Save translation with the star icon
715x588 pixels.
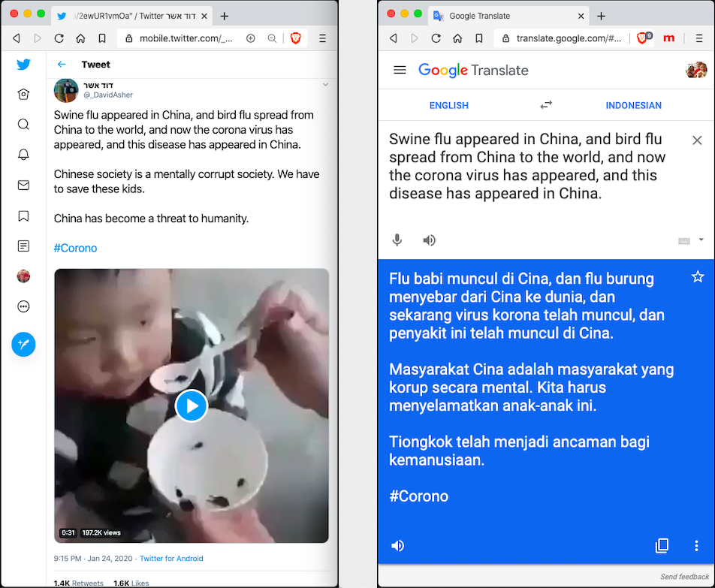tap(698, 276)
